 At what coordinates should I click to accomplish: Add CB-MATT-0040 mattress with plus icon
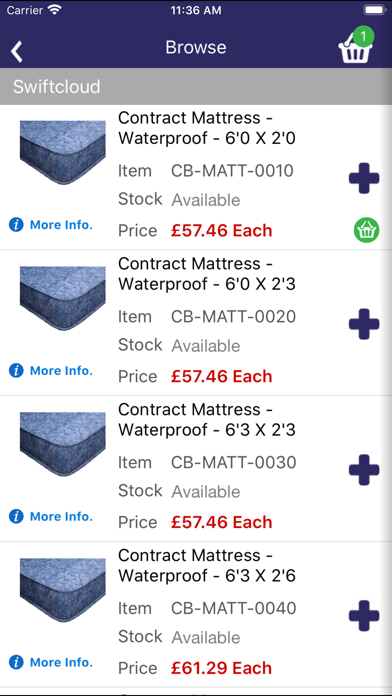click(x=364, y=616)
